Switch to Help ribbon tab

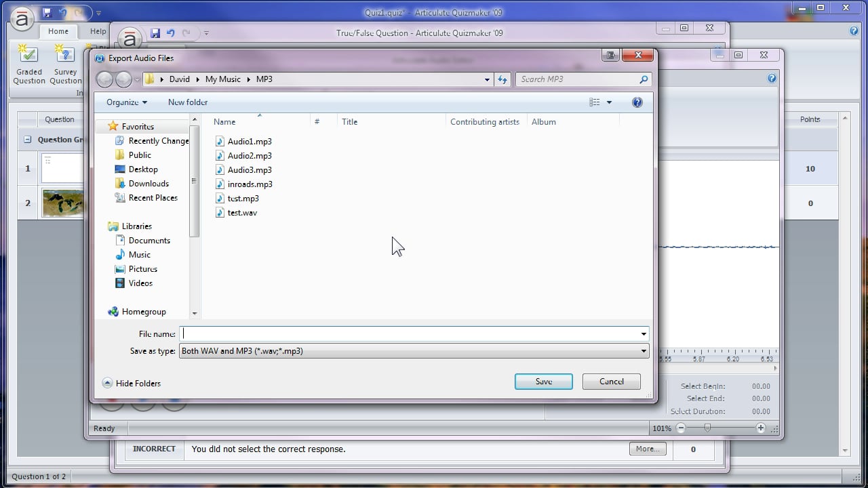click(x=98, y=31)
